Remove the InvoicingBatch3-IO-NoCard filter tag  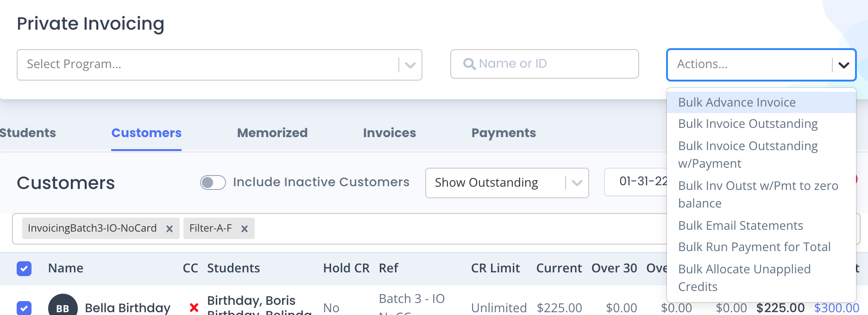pyautogui.click(x=170, y=229)
